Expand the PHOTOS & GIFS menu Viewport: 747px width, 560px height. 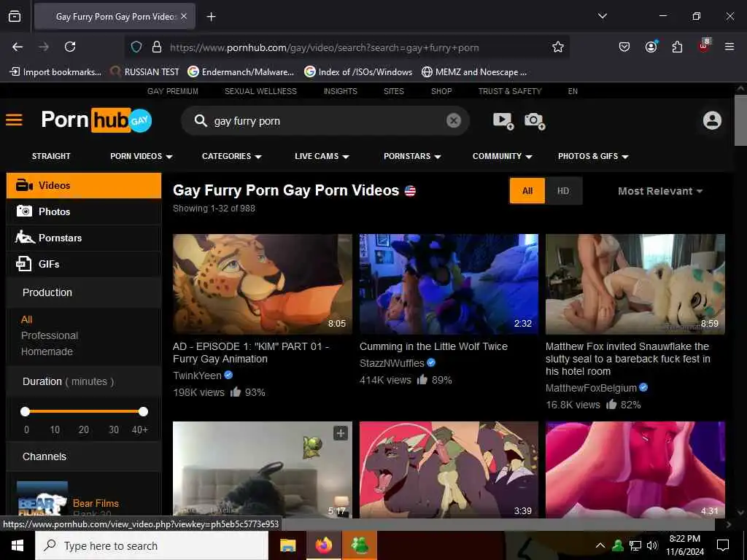(x=593, y=156)
